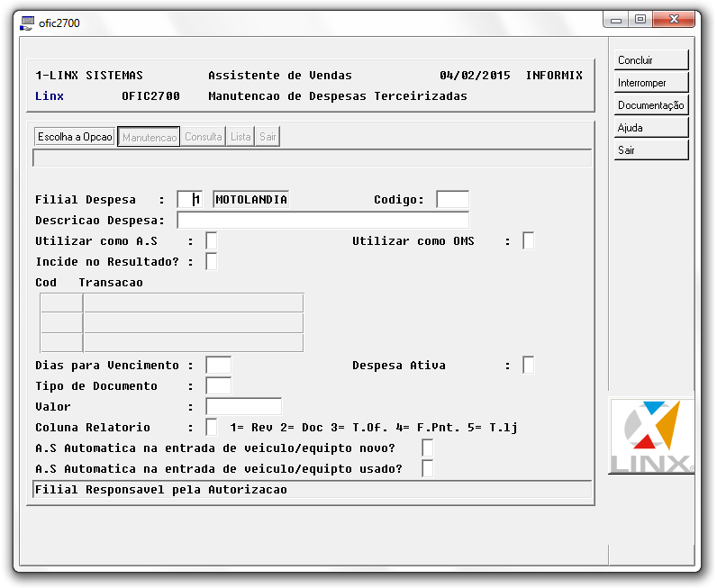
Task: Click the Escolha a Opcao label
Action: click(75, 137)
